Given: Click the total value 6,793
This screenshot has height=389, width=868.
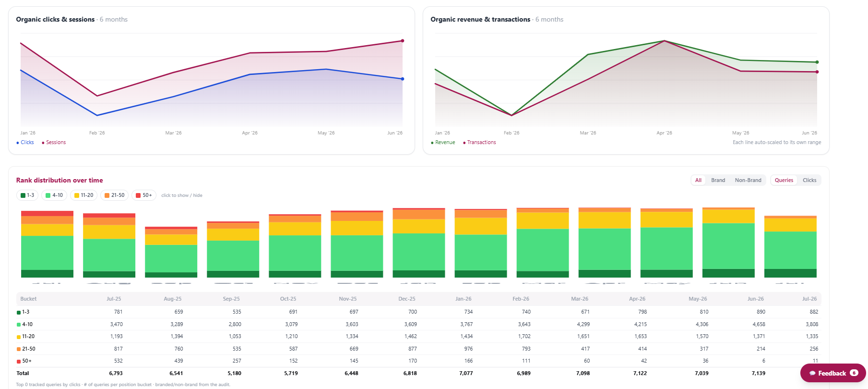Looking at the screenshot, I should click(116, 373).
